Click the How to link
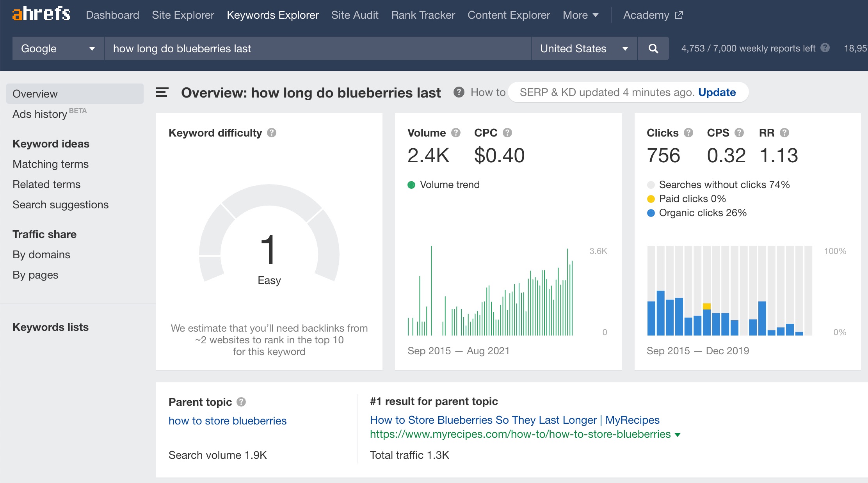 click(488, 92)
